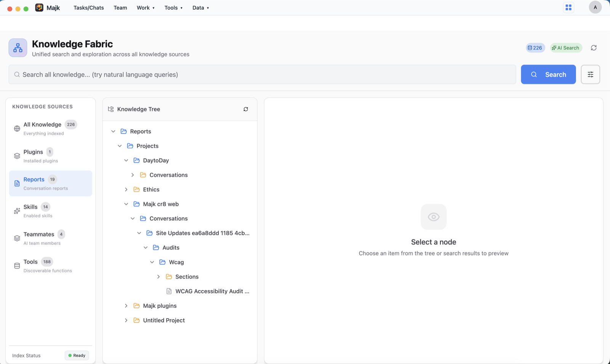
Task: Open WCAG Accessibility Audit document
Action: click(x=212, y=291)
